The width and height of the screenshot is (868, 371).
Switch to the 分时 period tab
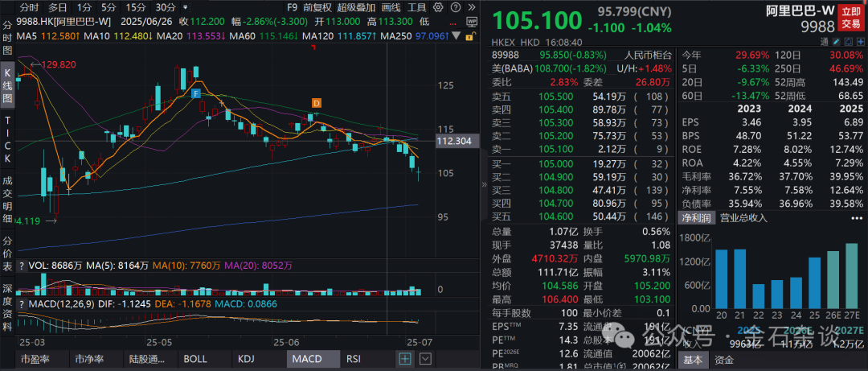pyautogui.click(x=30, y=7)
